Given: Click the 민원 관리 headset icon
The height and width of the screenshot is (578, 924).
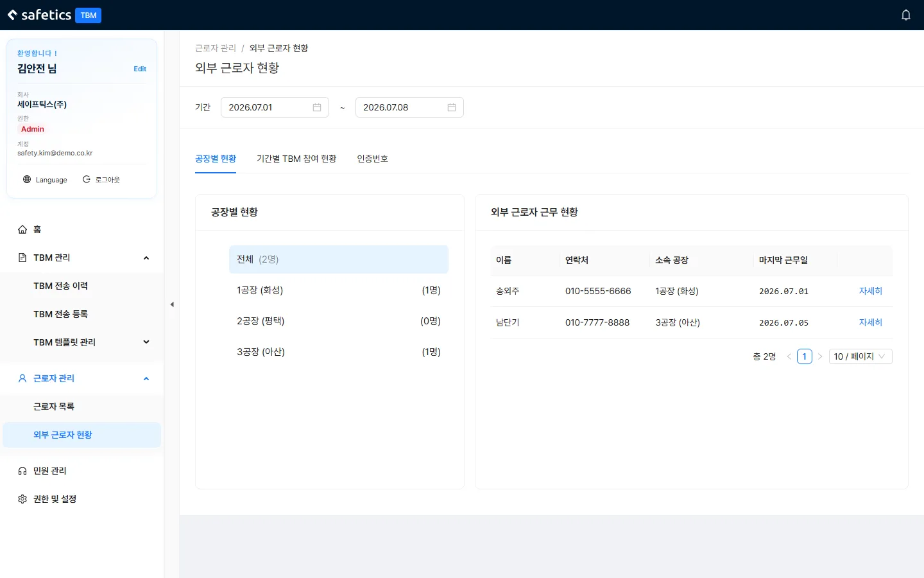Looking at the screenshot, I should 22,471.
